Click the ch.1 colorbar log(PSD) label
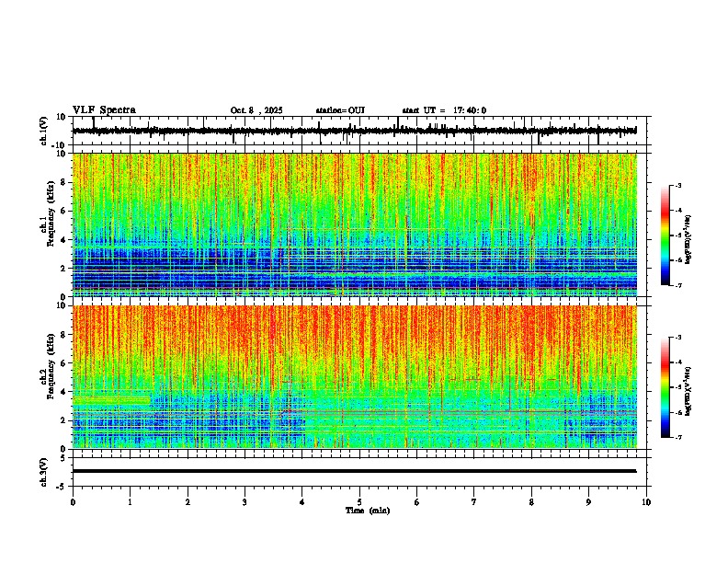 pyautogui.click(x=688, y=240)
